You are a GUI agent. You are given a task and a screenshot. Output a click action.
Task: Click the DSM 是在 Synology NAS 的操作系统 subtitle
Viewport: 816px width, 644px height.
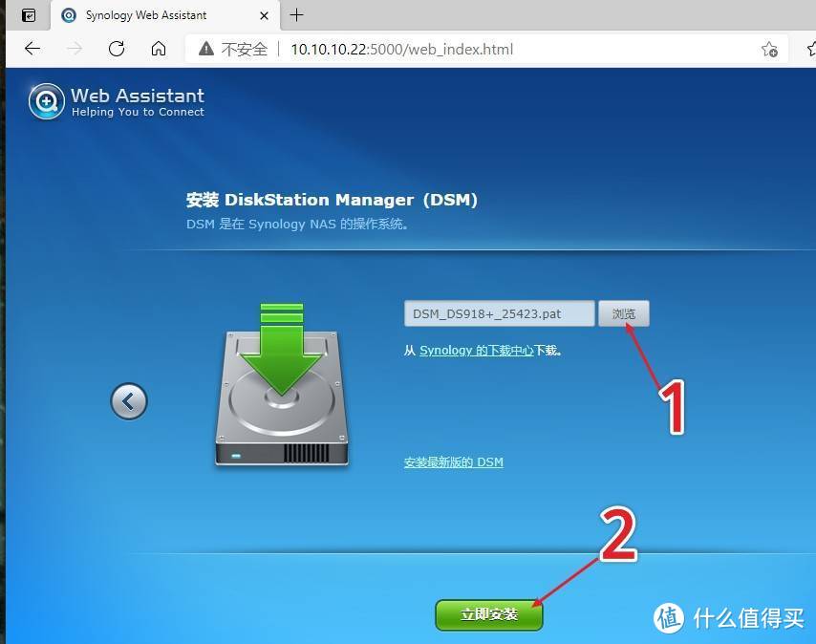[x=297, y=225]
